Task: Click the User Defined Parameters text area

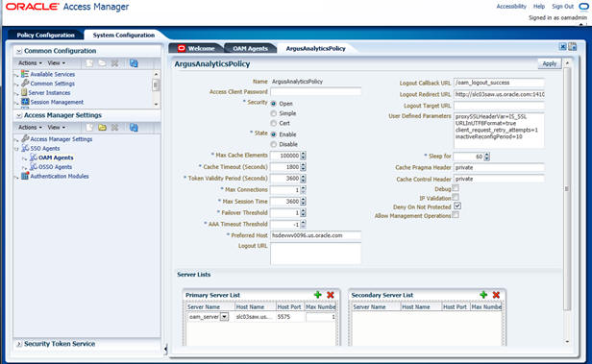Action: [x=499, y=130]
